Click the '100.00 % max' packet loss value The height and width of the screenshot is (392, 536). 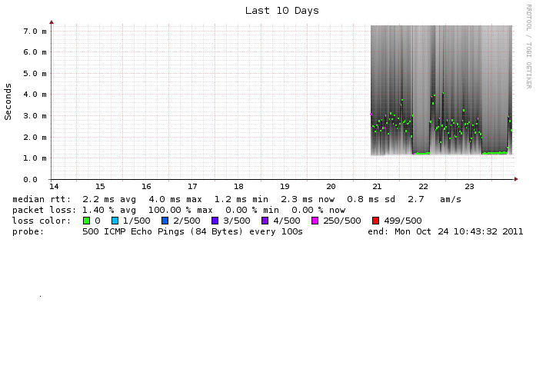180,210
